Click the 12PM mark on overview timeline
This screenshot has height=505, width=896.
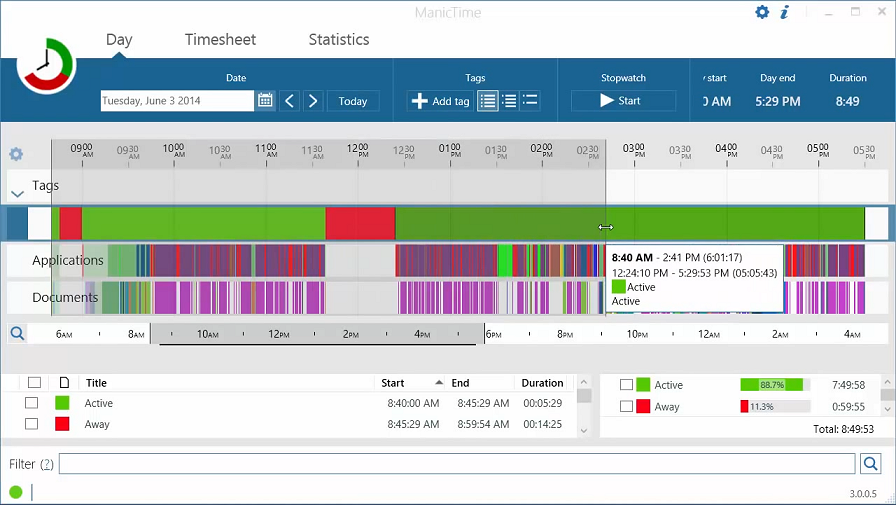coord(279,334)
